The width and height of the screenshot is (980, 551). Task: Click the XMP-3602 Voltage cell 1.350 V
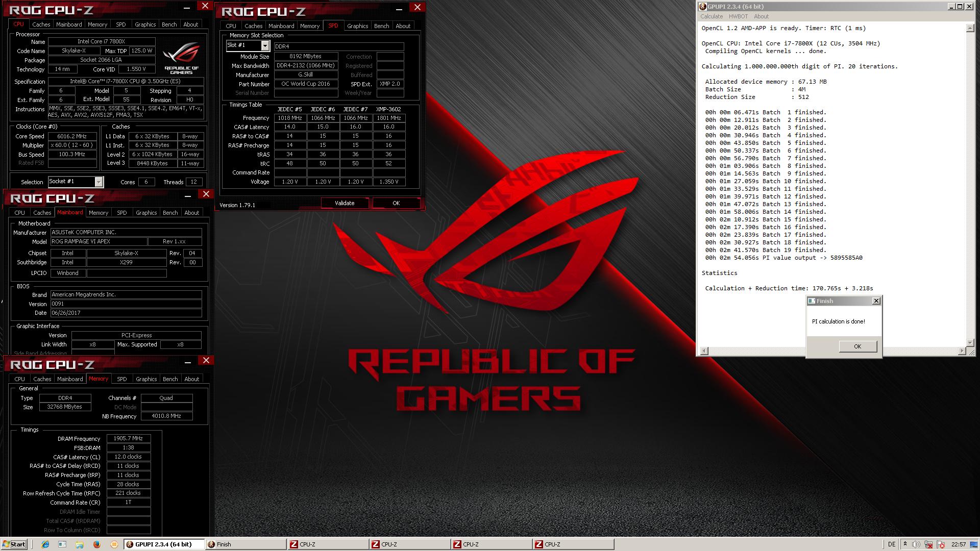(388, 182)
